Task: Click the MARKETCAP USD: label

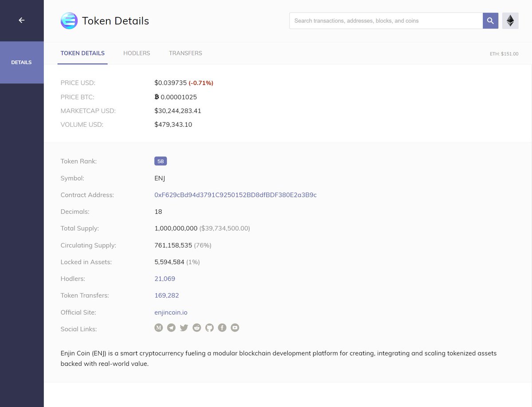Action: pos(88,111)
